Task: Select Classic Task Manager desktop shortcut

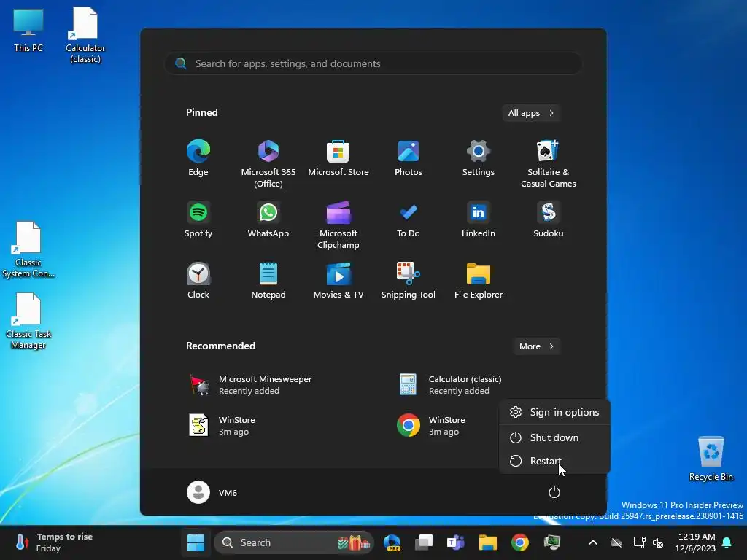Action: [28, 321]
